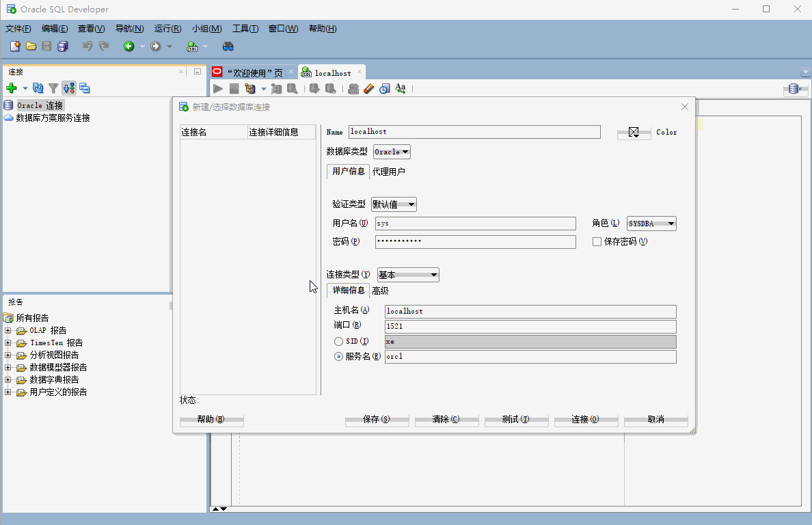Select Oracle 连接 in the connections tree
This screenshot has height=525, width=812.
tap(40, 105)
